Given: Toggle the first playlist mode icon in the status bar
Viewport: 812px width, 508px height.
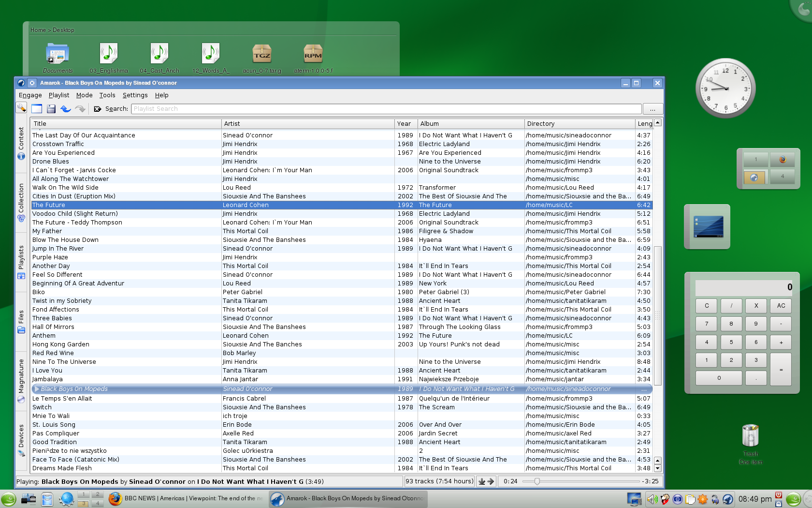Looking at the screenshot, I should [481, 481].
